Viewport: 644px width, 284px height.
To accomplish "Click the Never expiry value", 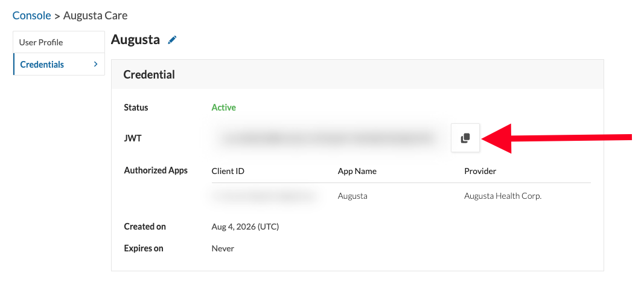I will (223, 249).
